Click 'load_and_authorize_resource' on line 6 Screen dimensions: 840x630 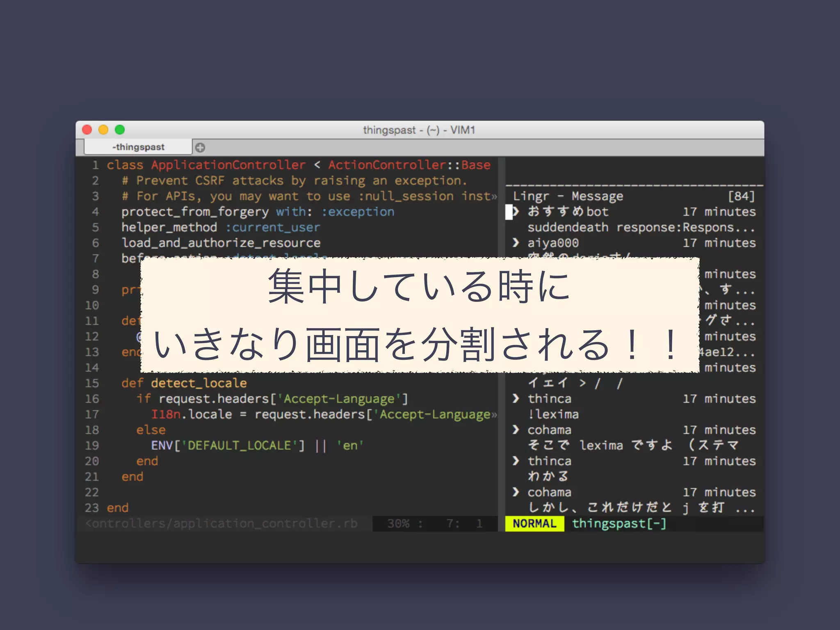pos(221,243)
